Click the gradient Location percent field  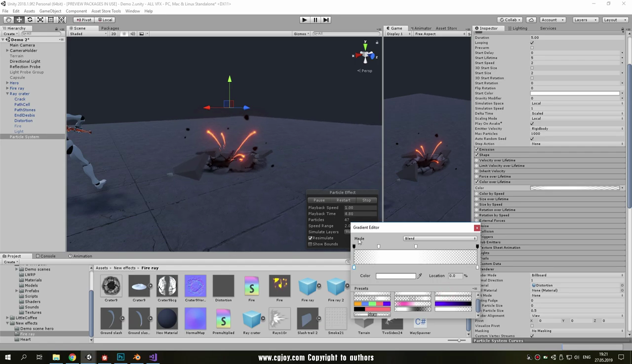(x=455, y=276)
